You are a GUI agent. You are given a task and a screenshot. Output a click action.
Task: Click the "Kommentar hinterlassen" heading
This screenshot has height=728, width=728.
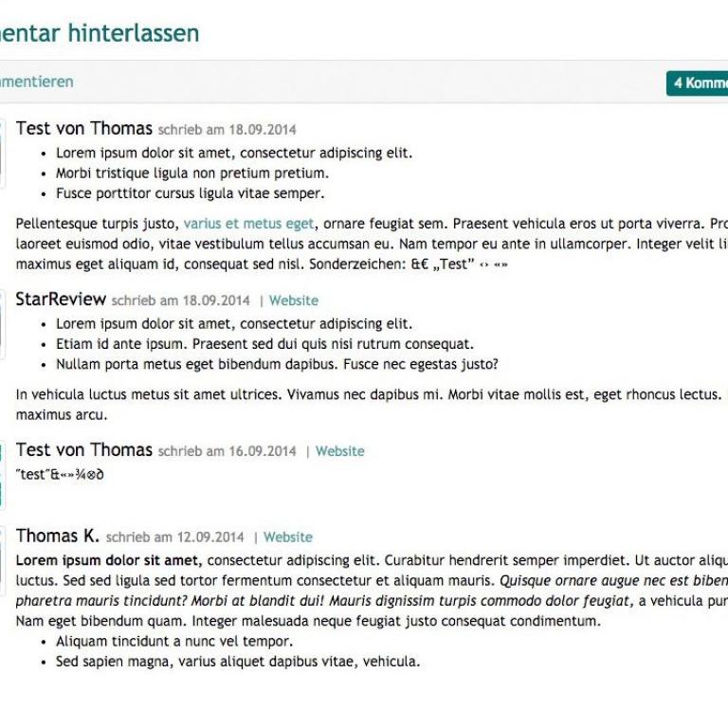(x=100, y=33)
